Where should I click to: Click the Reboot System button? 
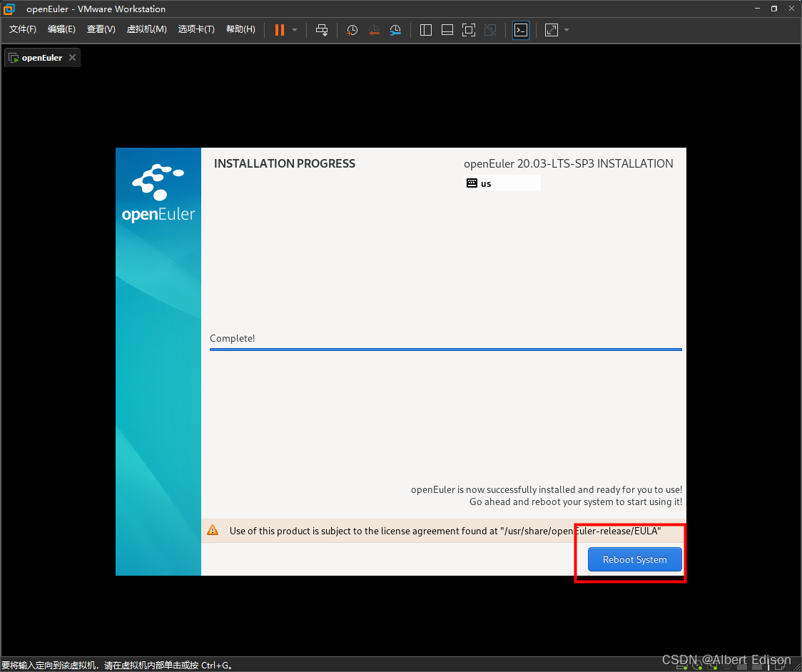[634, 559]
